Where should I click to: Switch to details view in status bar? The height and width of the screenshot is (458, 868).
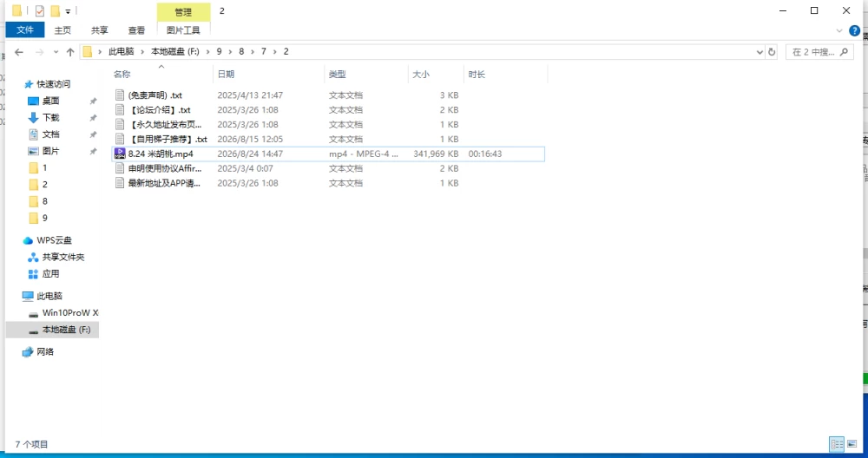[x=837, y=444]
